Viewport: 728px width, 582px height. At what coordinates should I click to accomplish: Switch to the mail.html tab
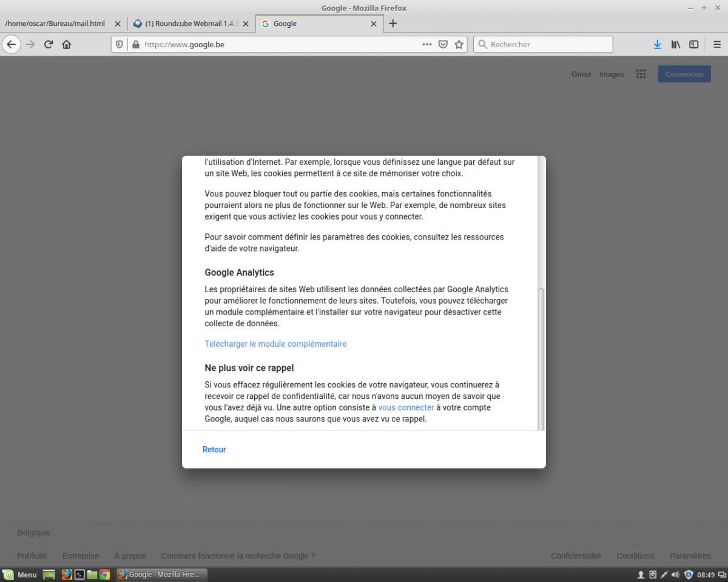63,24
